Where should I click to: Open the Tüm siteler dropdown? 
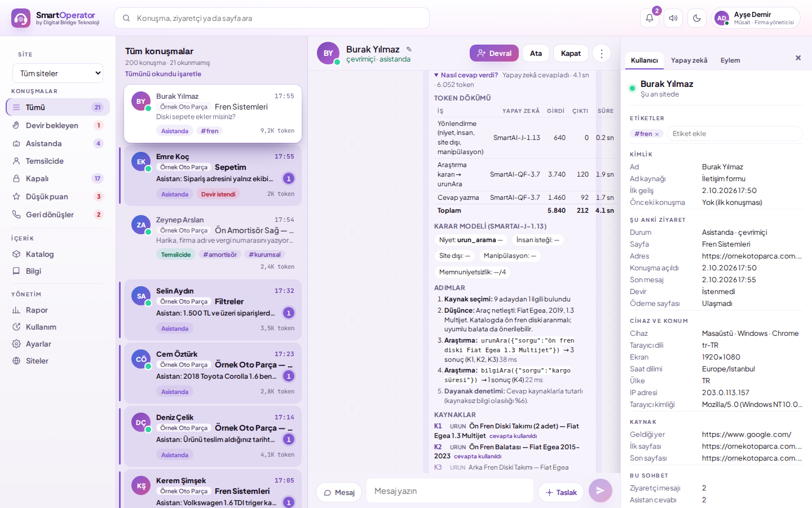58,73
